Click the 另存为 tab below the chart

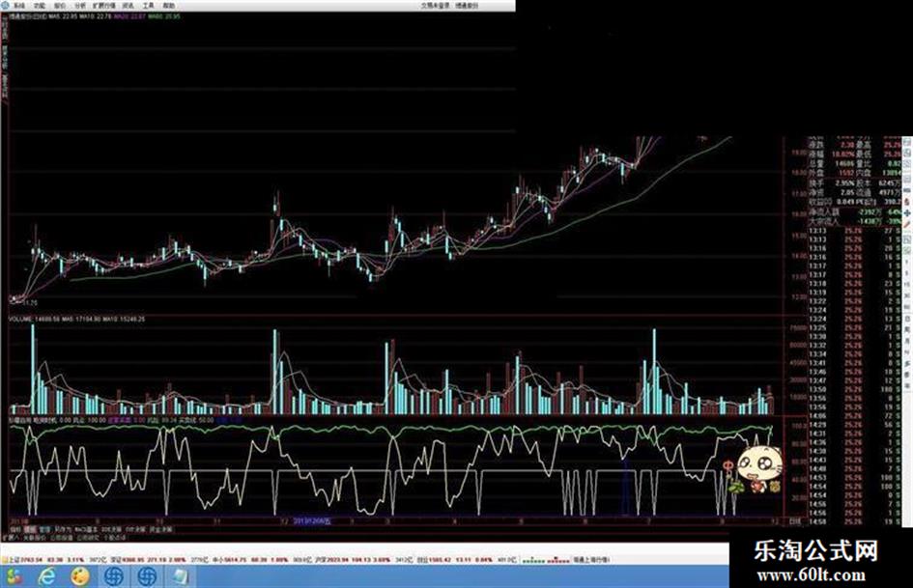click(62, 530)
